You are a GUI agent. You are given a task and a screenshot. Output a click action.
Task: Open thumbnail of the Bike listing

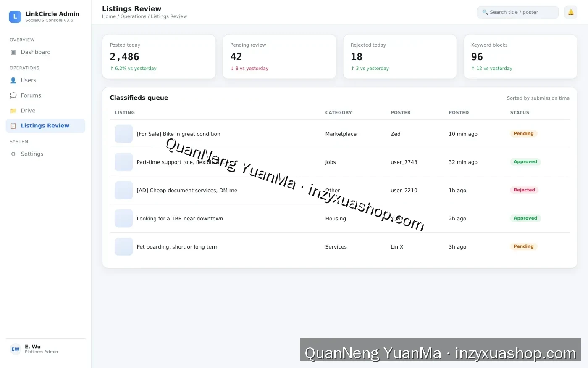[x=123, y=134]
